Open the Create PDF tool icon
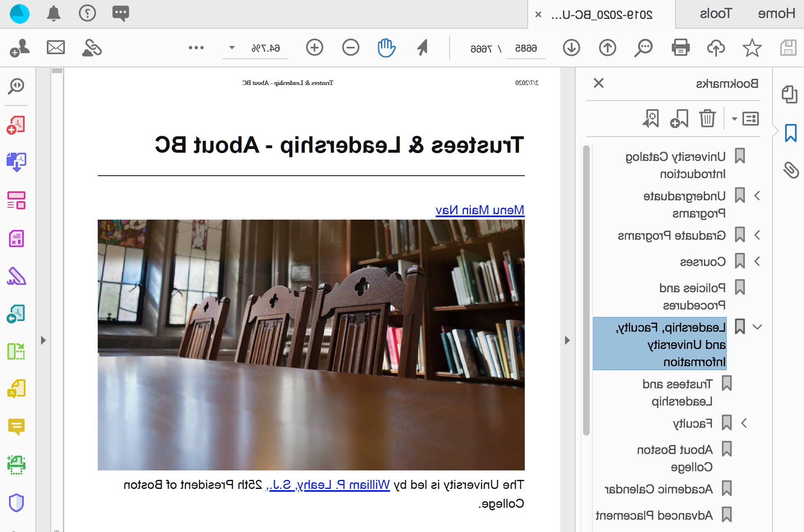This screenshot has width=804, height=532. pyautogui.click(x=16, y=125)
